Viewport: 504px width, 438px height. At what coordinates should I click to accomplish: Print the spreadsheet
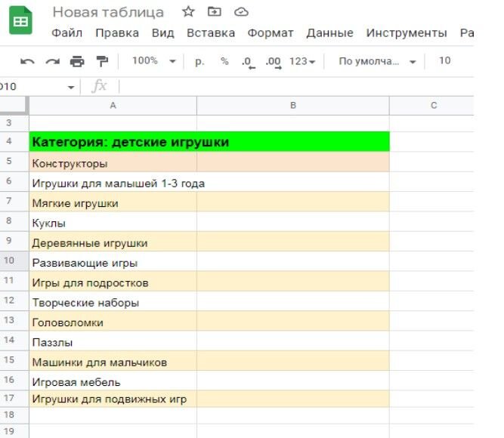[x=77, y=61]
